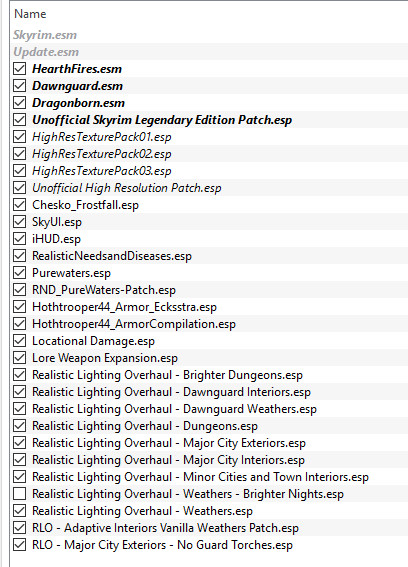Select the iHUD.esp plugin name

[x=56, y=239]
